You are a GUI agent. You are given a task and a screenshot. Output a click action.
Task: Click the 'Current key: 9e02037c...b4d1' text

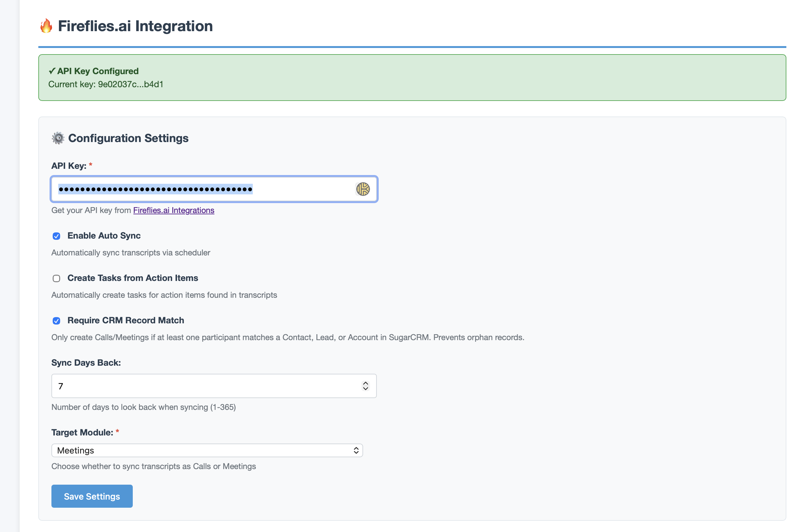click(106, 84)
